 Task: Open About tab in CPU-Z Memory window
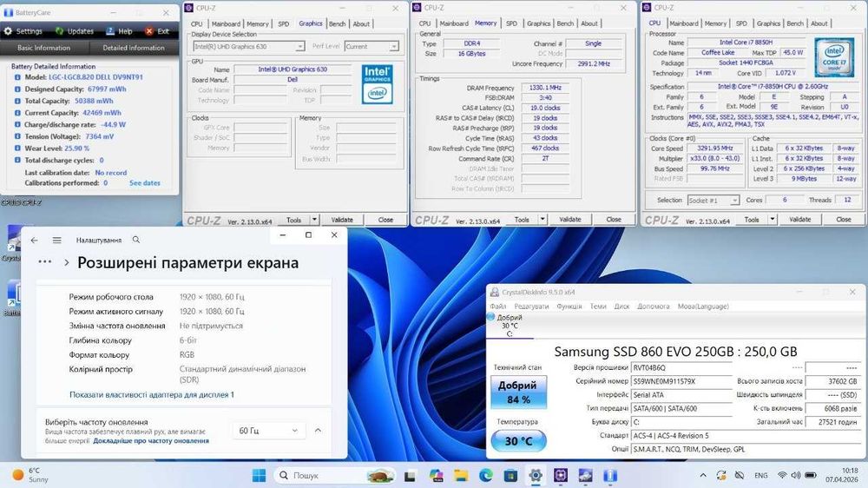coord(589,23)
